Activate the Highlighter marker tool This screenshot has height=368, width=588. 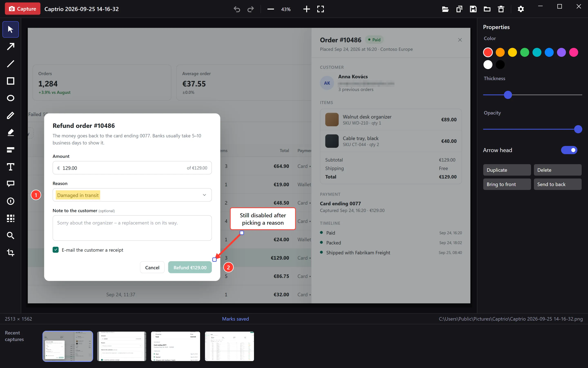(10, 133)
